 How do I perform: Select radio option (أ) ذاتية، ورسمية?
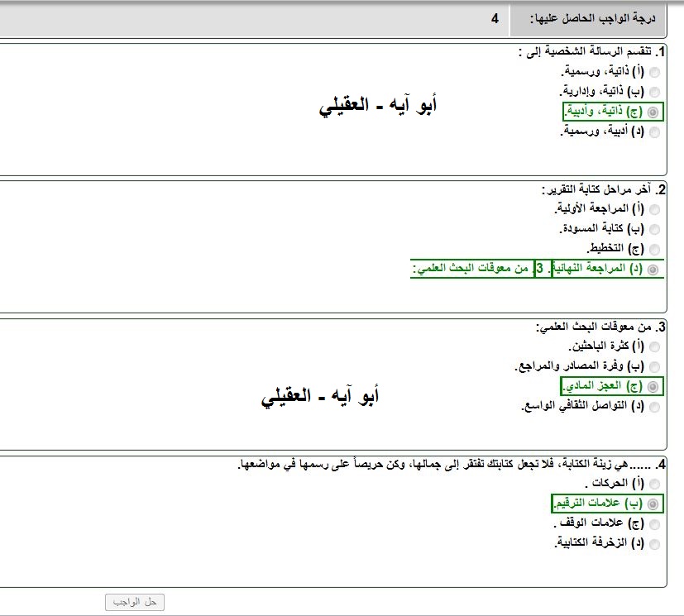[x=654, y=72]
